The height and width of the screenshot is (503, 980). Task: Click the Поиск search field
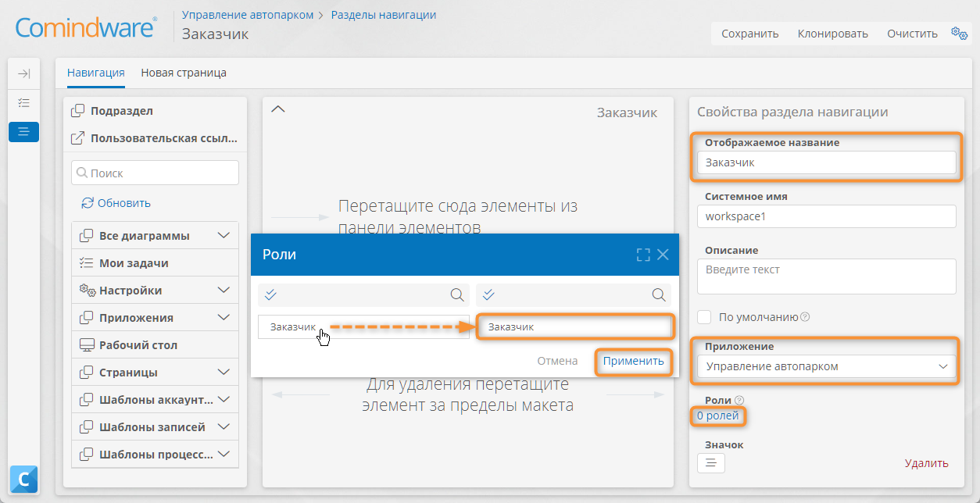155,173
